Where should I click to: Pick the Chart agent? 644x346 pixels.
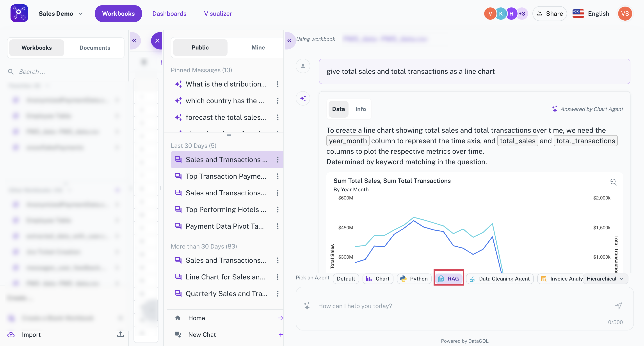point(377,279)
